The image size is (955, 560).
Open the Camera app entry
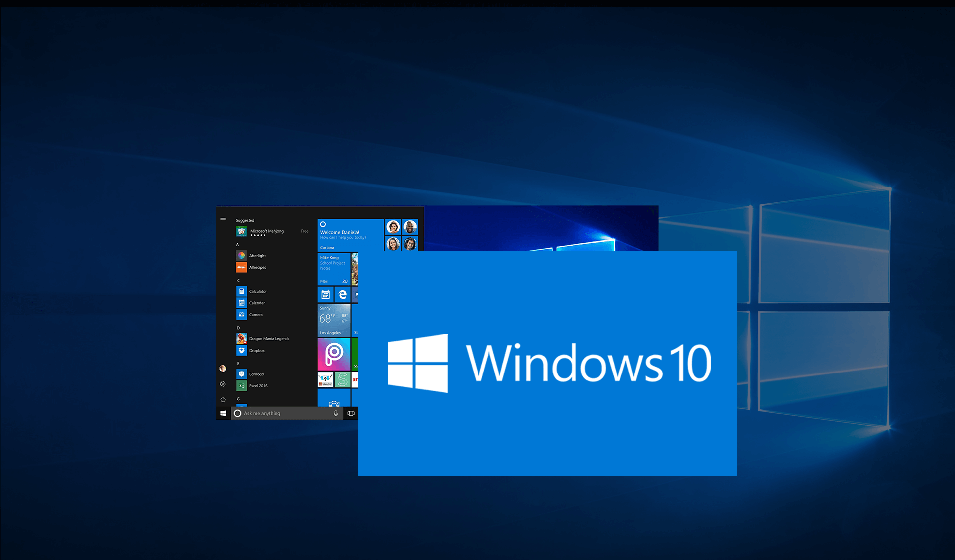pos(255,315)
